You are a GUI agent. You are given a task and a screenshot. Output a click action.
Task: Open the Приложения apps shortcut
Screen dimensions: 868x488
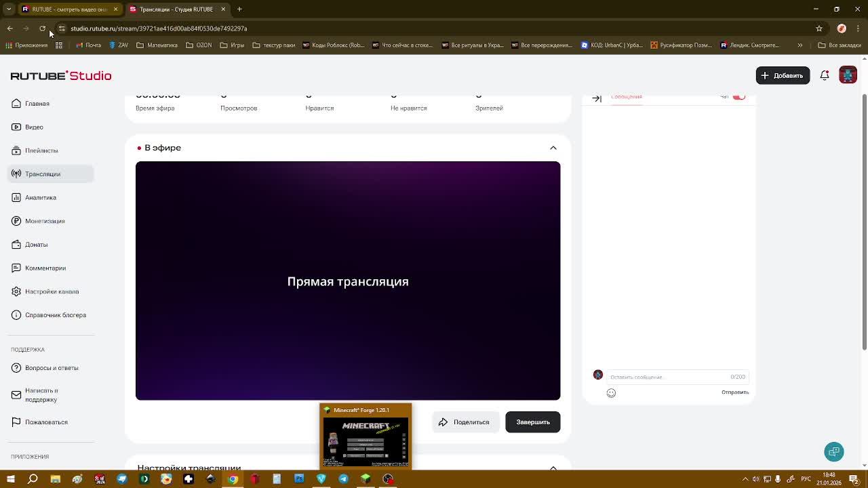pyautogui.click(x=26, y=45)
